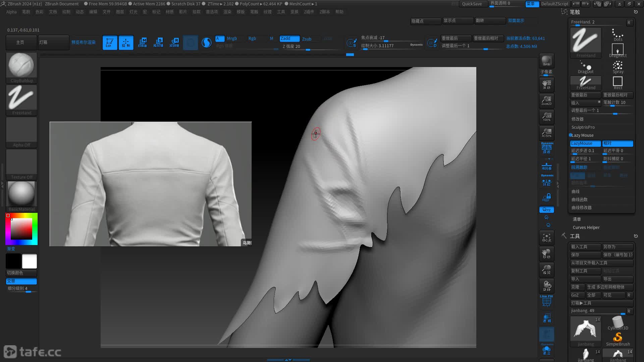The height and width of the screenshot is (362, 644).
Task: Toggle the 相对 relative button
Action: click(618, 143)
